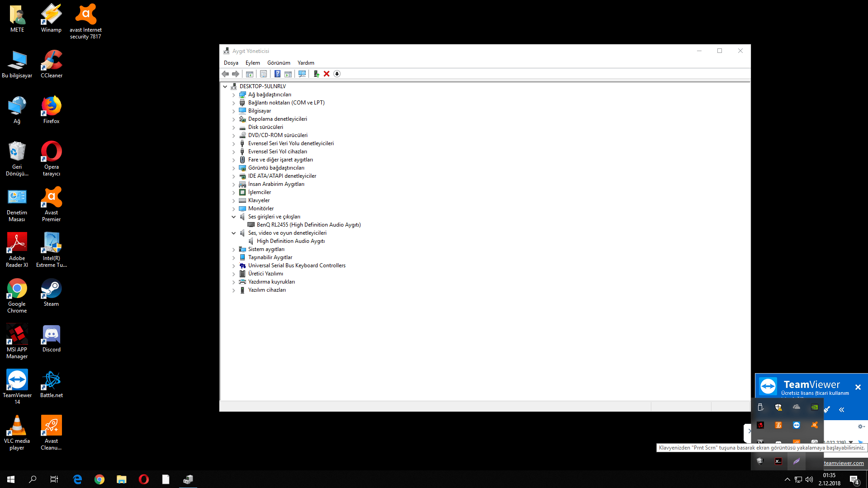Open the Properties toolbar icon

tap(263, 74)
